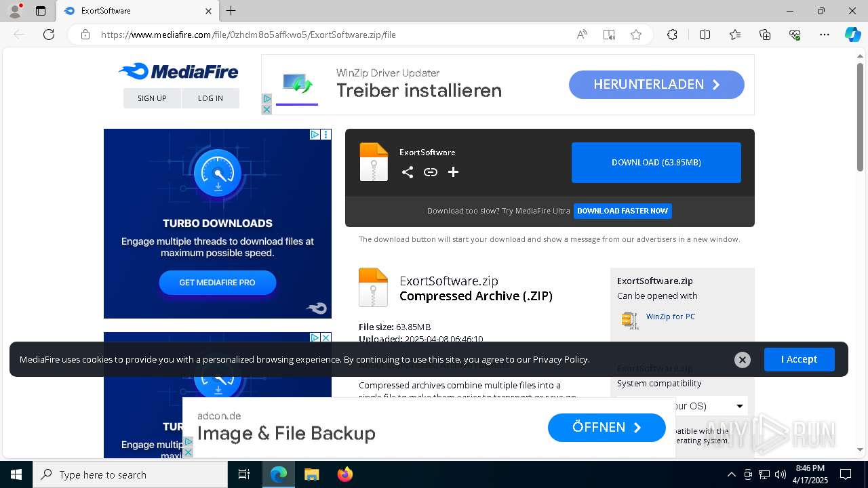
Task: Click HERUNTERLADEN in the WinZip ad
Action: click(656, 85)
